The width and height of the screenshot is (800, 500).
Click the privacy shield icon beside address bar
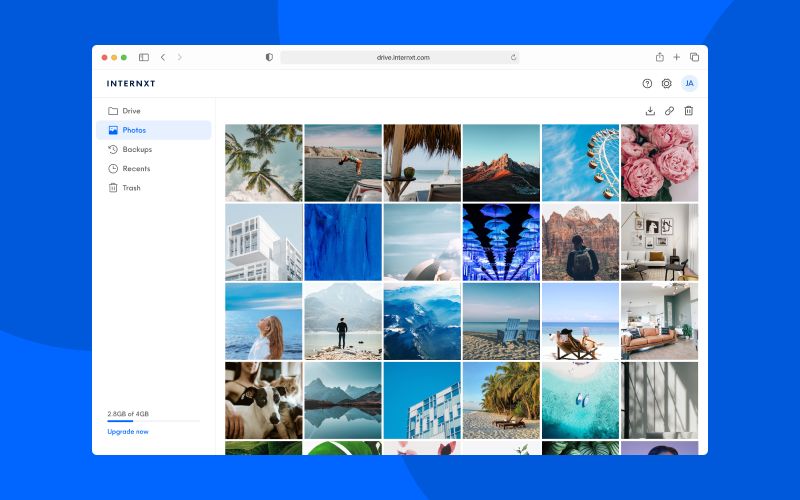[x=269, y=57]
